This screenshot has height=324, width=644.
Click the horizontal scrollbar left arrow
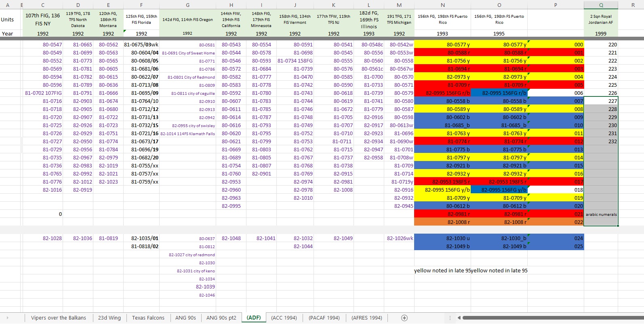tap(459, 318)
